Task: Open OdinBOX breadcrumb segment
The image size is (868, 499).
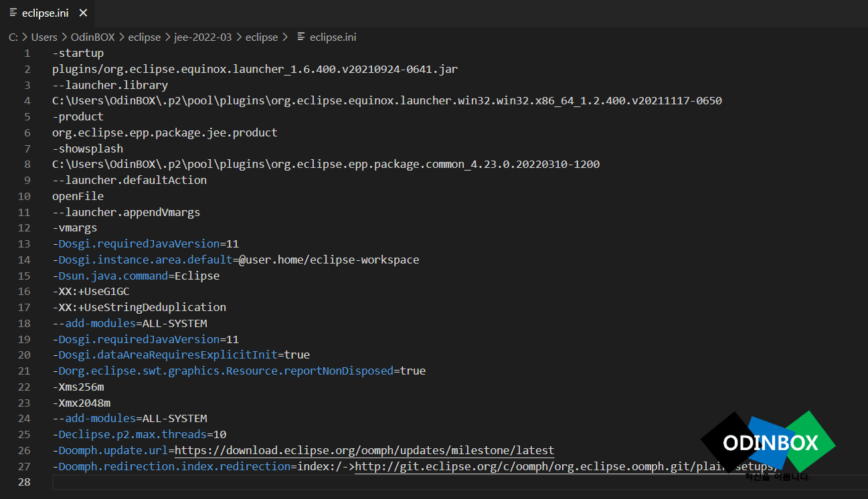Action: coord(93,37)
